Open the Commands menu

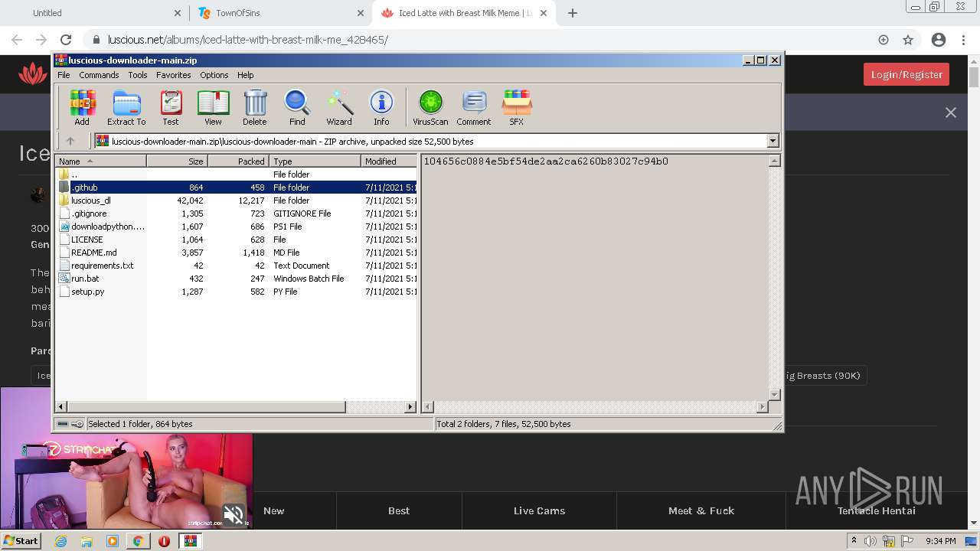(99, 75)
